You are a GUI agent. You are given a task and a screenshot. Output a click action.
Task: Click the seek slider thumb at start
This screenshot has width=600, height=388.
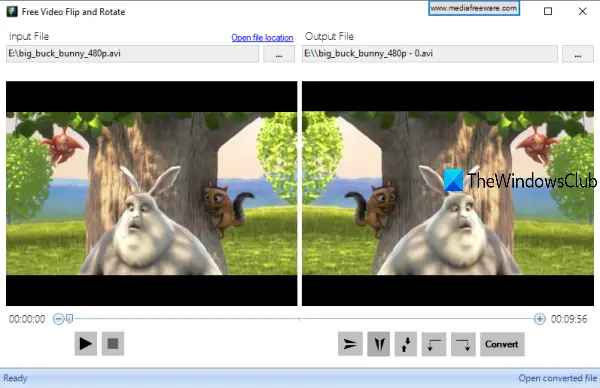[x=70, y=319]
